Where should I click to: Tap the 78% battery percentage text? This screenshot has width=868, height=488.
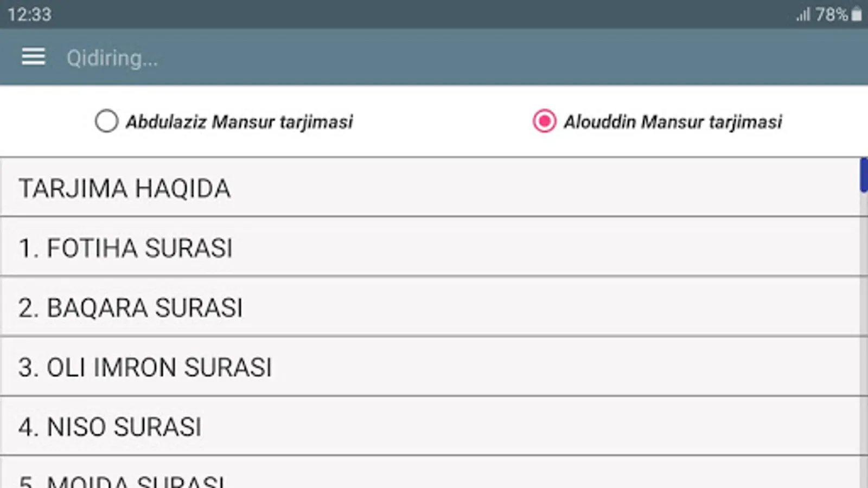click(831, 15)
